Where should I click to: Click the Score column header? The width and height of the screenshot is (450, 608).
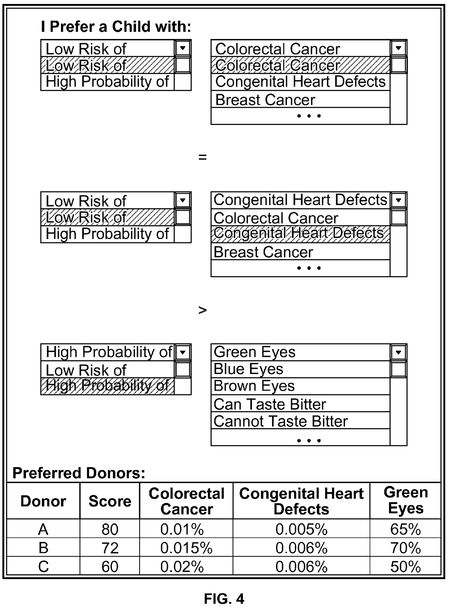(110, 501)
